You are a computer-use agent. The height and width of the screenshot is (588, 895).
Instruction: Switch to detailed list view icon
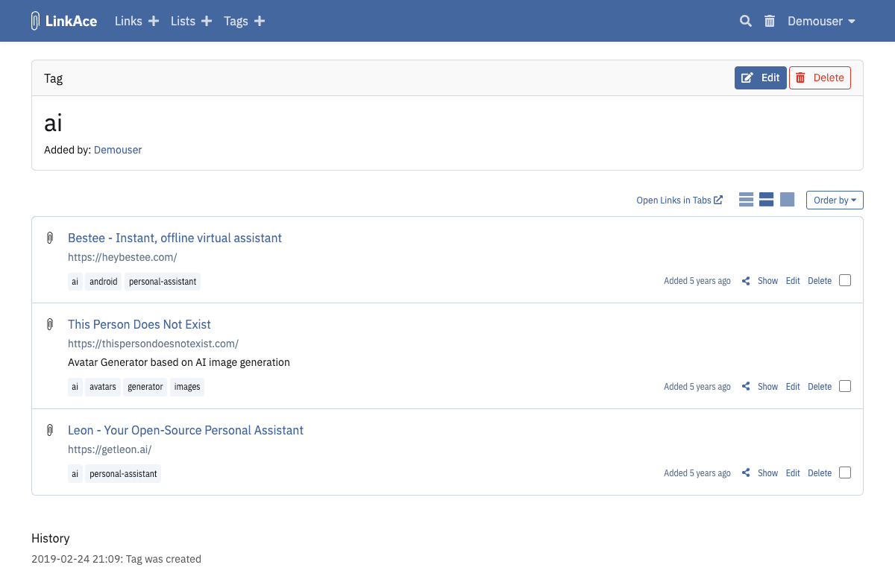pos(766,200)
